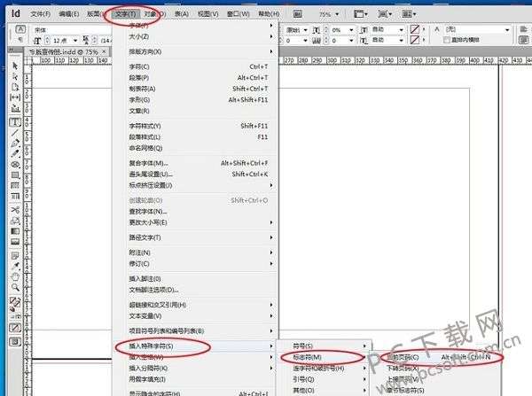
Task: Open the 表(A) menu
Action: click(182, 14)
